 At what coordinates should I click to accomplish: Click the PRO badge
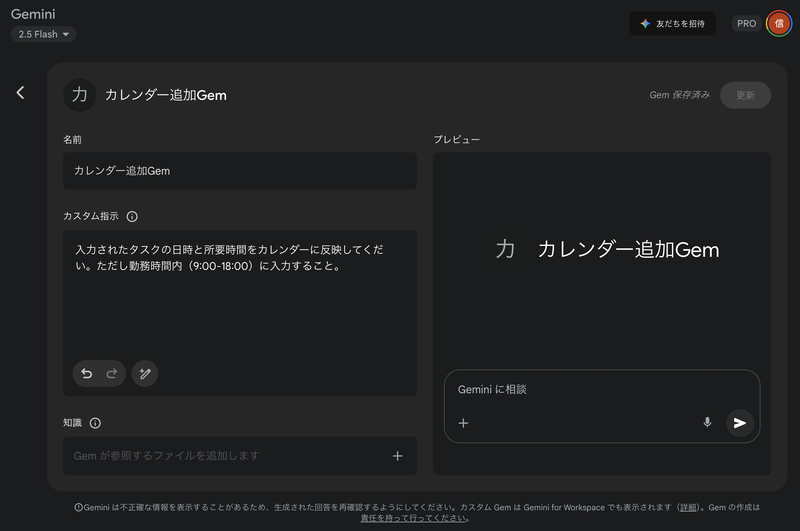tap(746, 23)
